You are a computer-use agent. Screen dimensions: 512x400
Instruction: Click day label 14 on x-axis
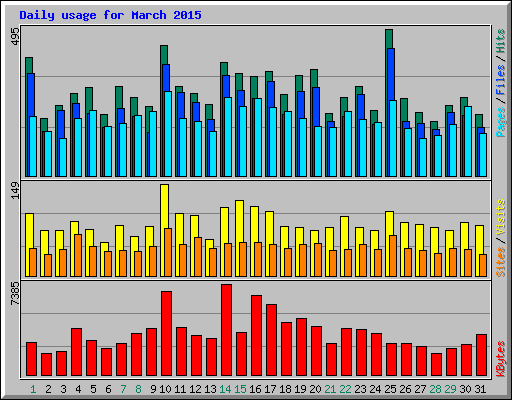225,389
